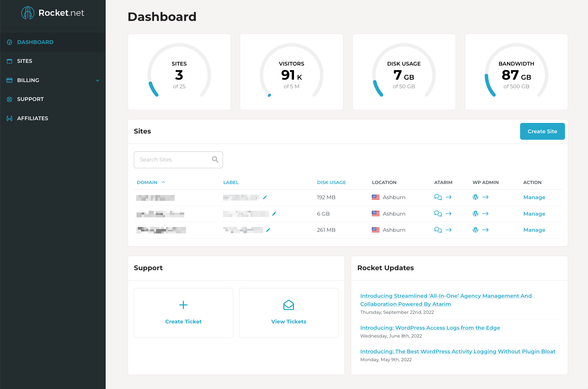Open Atarim chat icon in 6 GB row
588x389 pixels.
[438, 214]
